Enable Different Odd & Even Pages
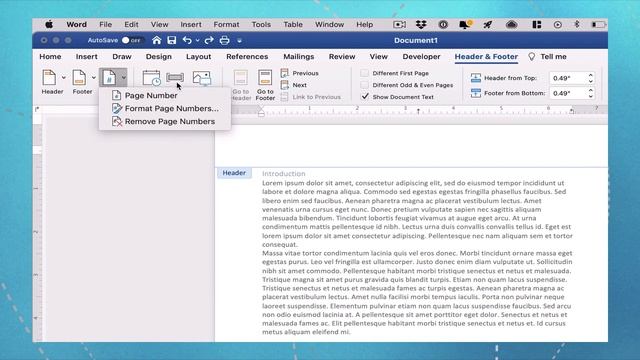Image resolution: width=640 pixels, height=360 pixels. tap(364, 85)
